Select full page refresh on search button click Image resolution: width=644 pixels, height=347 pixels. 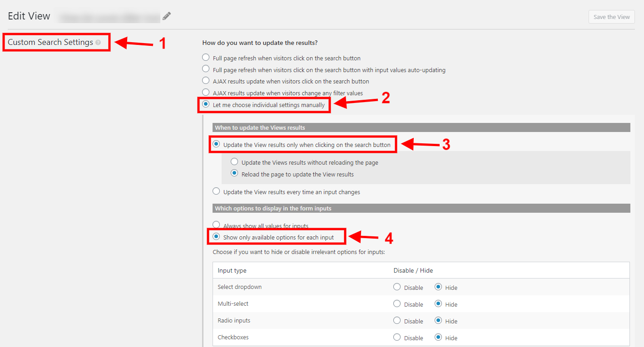coord(206,57)
